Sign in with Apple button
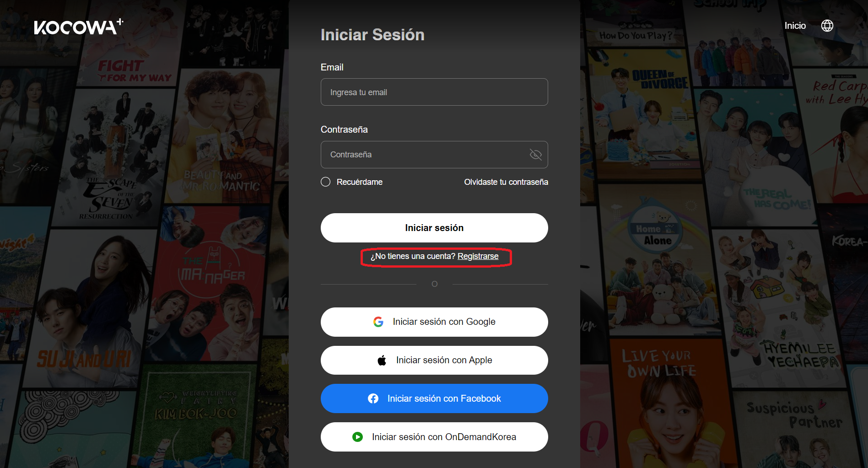This screenshot has width=868, height=468. click(434, 360)
